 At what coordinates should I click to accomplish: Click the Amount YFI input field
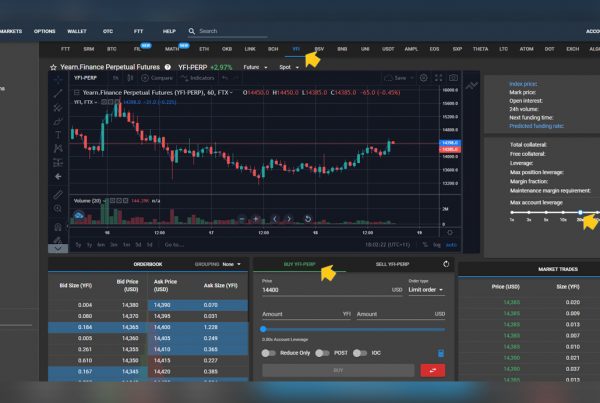click(307, 314)
